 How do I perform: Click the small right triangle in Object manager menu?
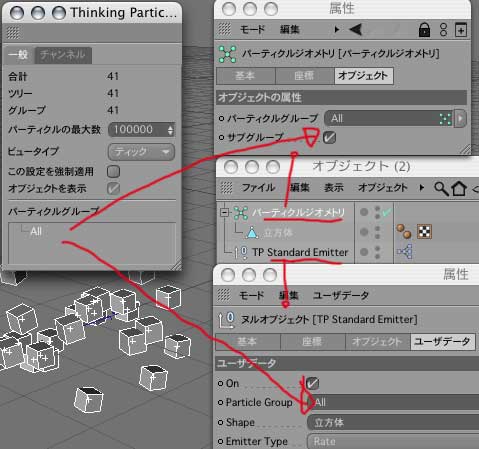coord(422,188)
